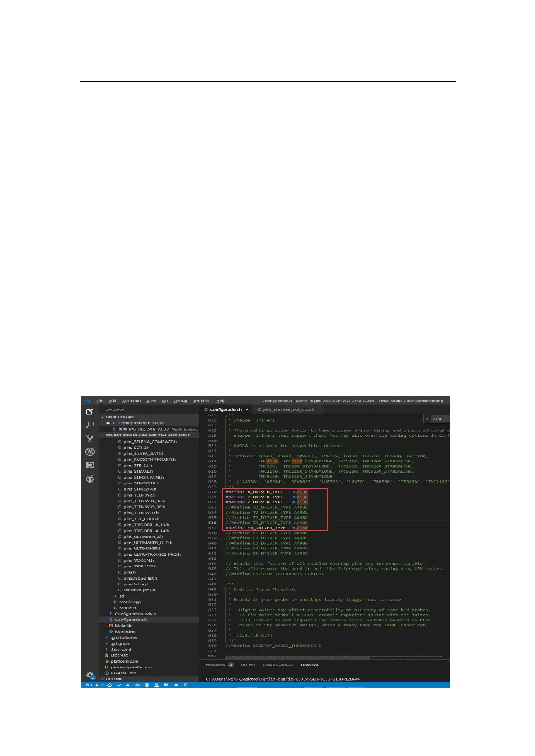Open the Explorer view in activity bar
The image size is (535, 756).
tap(90, 412)
